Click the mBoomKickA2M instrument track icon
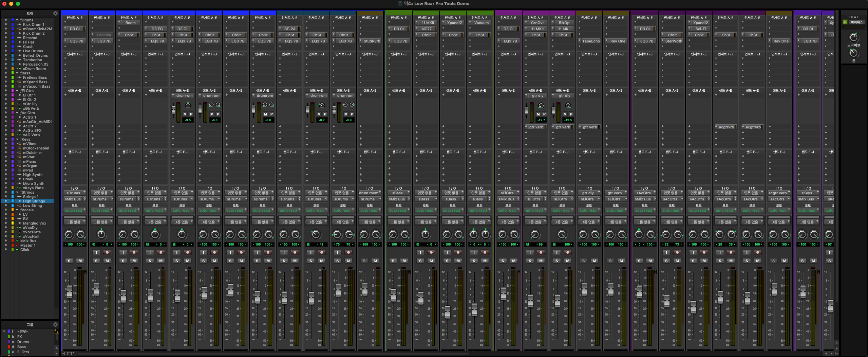This screenshot has width=868, height=357. pyautogui.click(x=20, y=29)
